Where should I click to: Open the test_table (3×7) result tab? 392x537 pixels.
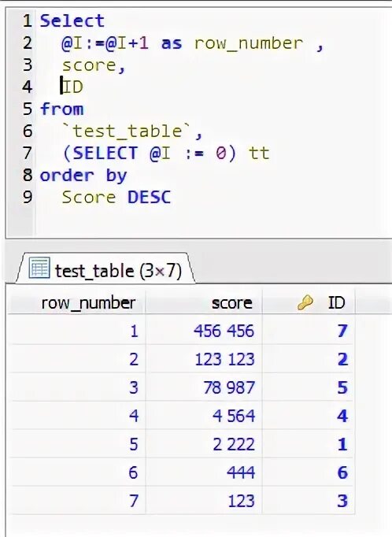click(106, 269)
